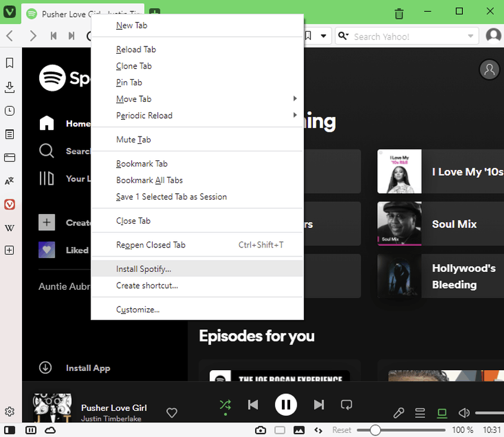The width and height of the screenshot is (504, 437).
Task: Capture page with camera icon
Action: (x=260, y=430)
